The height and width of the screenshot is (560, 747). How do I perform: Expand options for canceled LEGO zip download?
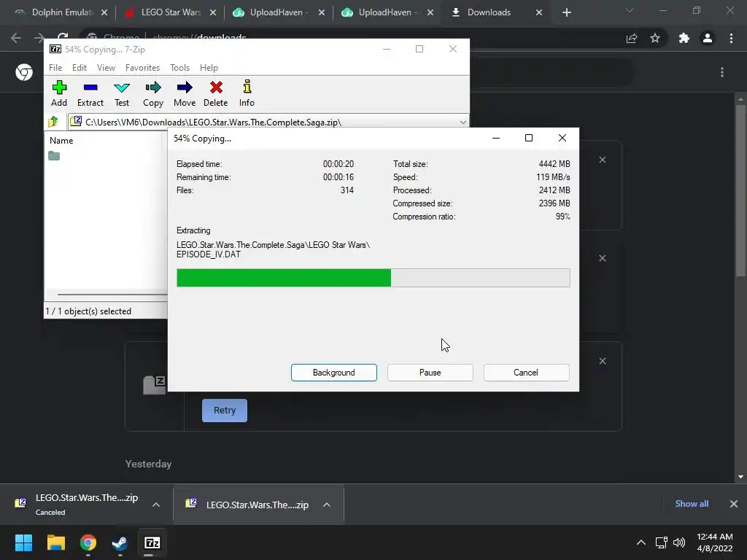(x=156, y=505)
